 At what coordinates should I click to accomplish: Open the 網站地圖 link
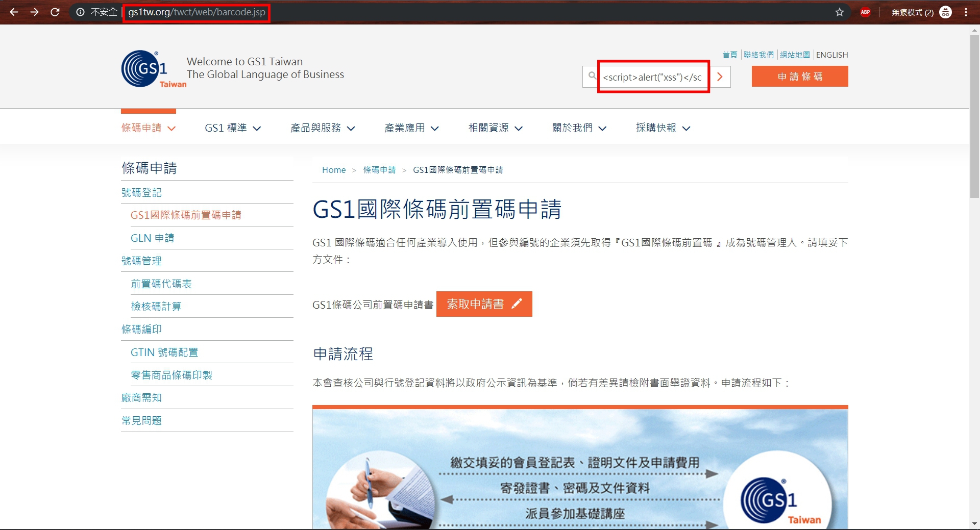tap(795, 55)
